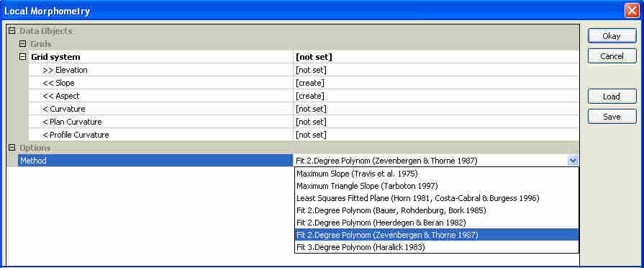
Task: Collapse the Grid system node
Action: [x=22, y=57]
